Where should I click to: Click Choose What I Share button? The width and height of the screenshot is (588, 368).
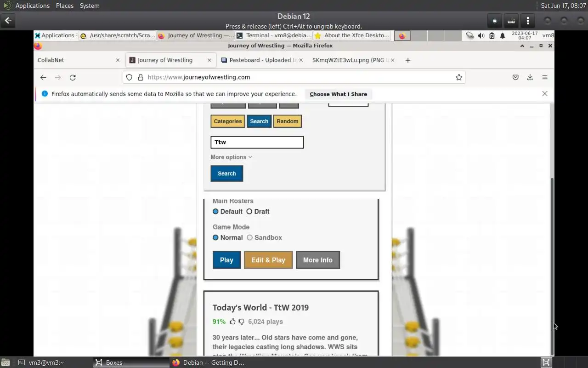click(x=339, y=94)
